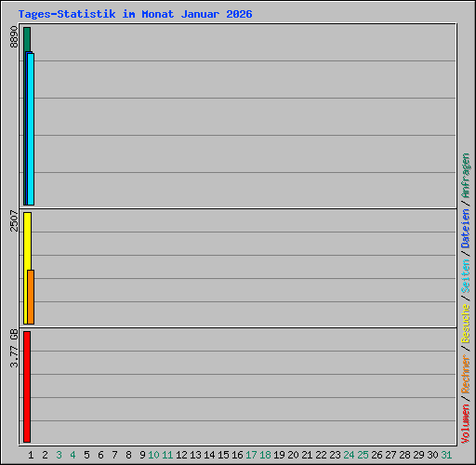Click day '26' on the x-axis
Viewport: 476px width, 465px height.
coord(377,455)
